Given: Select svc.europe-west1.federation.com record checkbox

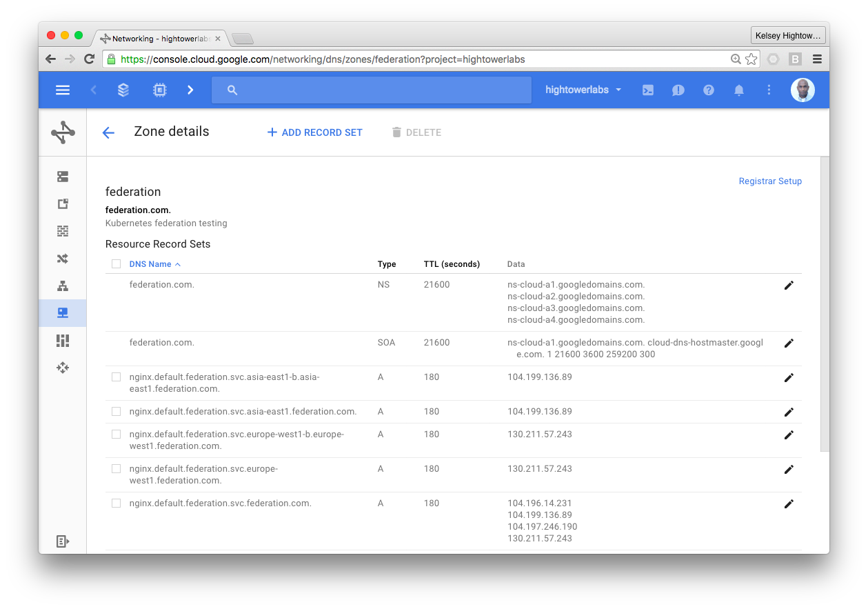Looking at the screenshot, I should click(x=116, y=469).
